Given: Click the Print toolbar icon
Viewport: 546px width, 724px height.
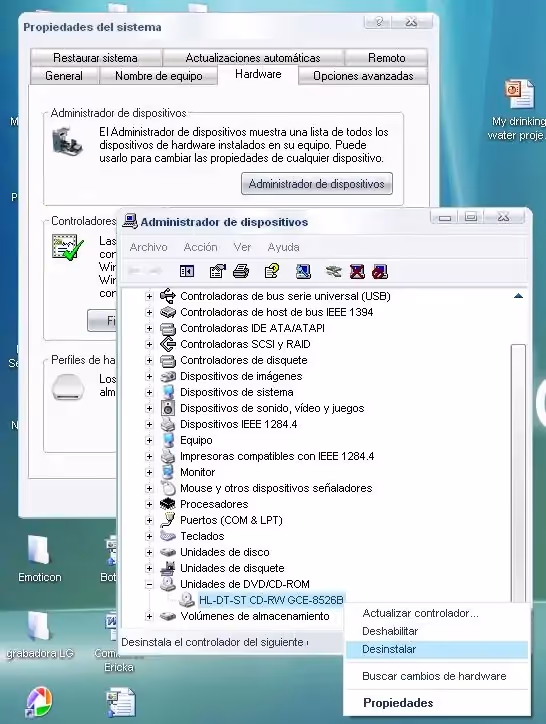Looking at the screenshot, I should click(x=241, y=271).
